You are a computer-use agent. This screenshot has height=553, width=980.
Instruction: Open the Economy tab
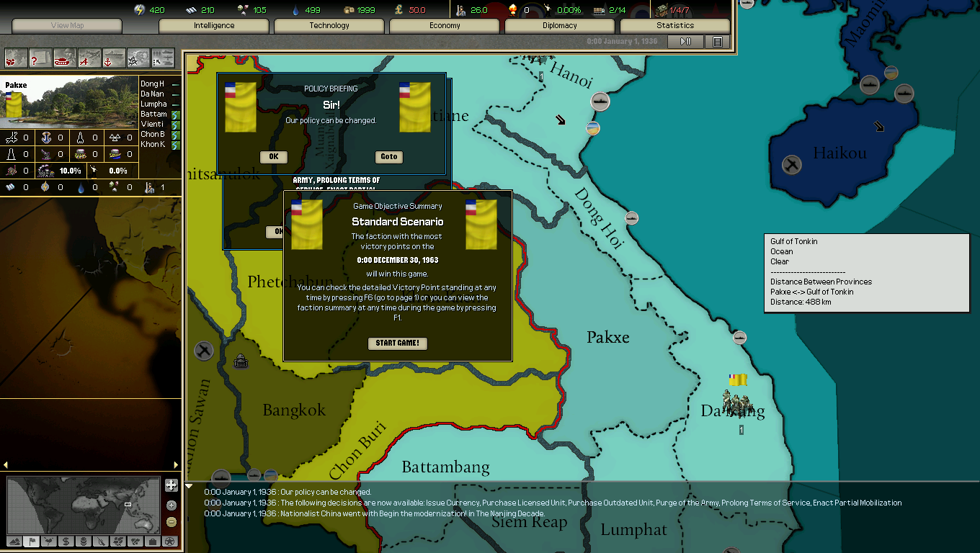445,25
